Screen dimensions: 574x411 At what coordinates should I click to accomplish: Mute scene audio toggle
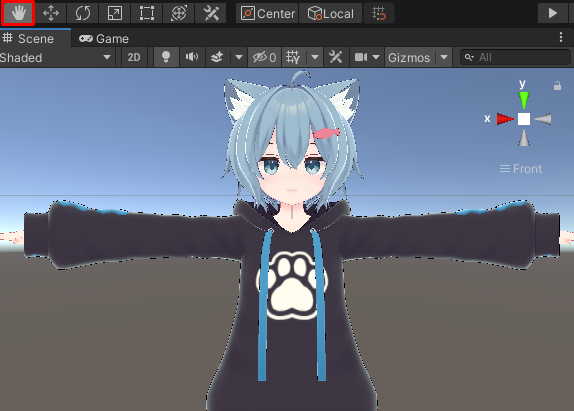click(x=192, y=57)
